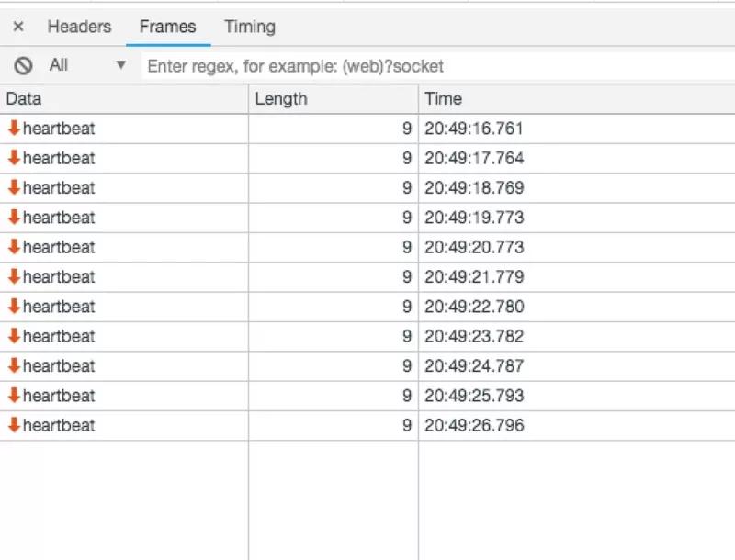
Task: Click the arrow icon on the 20:49:19.773 heartbeat
Action: [x=14, y=218]
